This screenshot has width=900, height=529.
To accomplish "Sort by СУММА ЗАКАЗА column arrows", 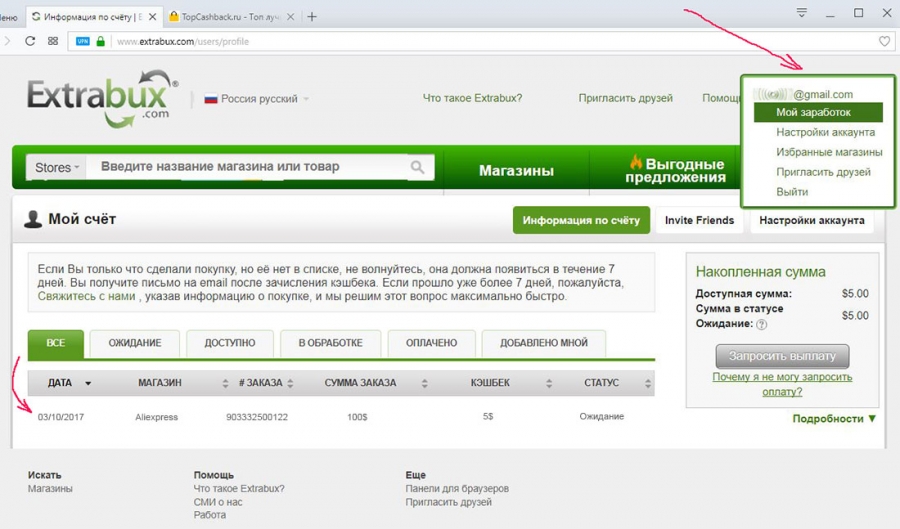I will [424, 383].
